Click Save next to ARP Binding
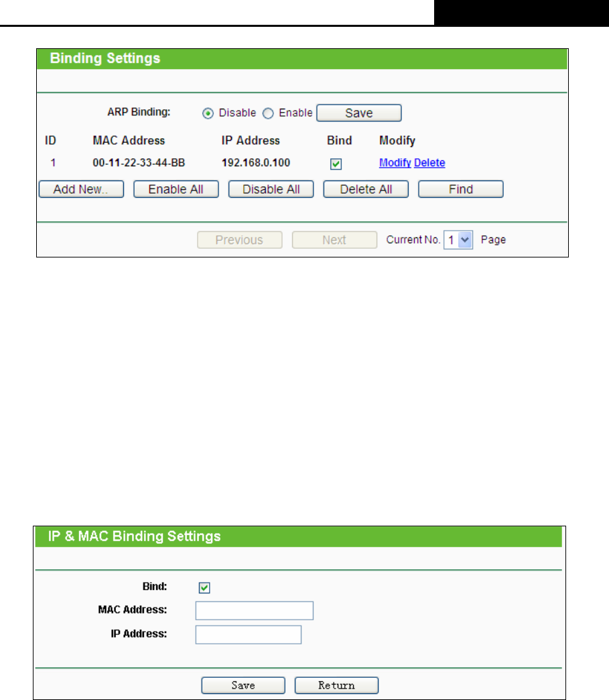The image size is (609, 700). (359, 113)
